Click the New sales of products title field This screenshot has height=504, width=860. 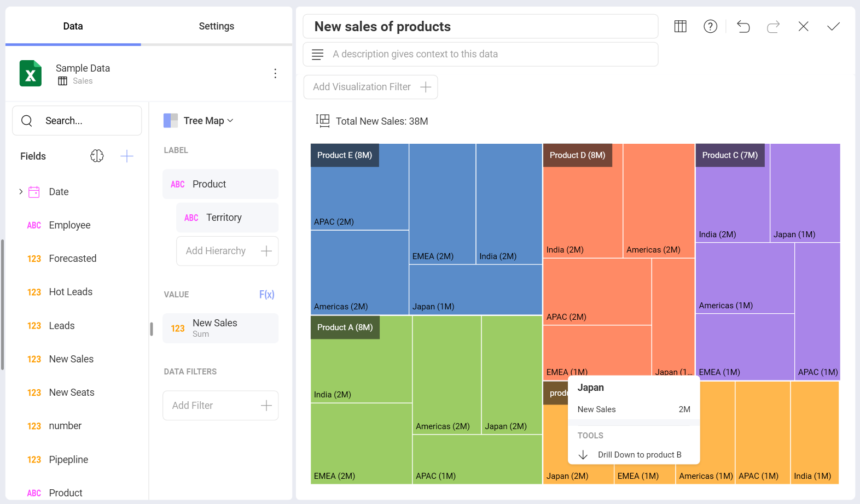(480, 26)
